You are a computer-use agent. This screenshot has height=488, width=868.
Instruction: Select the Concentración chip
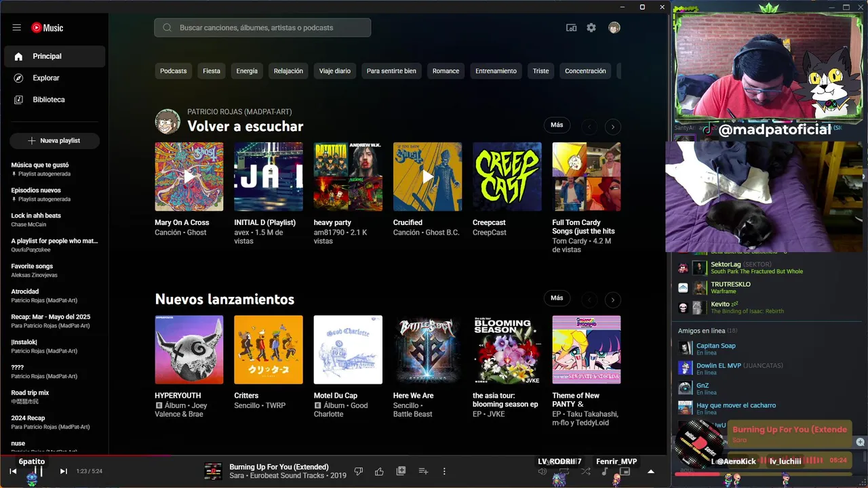click(x=585, y=71)
